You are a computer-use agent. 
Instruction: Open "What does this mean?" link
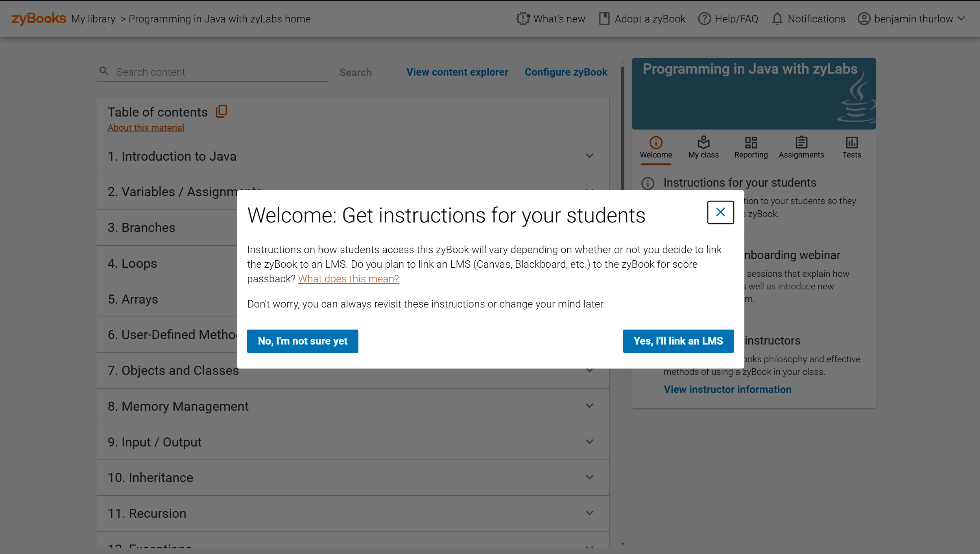coord(348,279)
